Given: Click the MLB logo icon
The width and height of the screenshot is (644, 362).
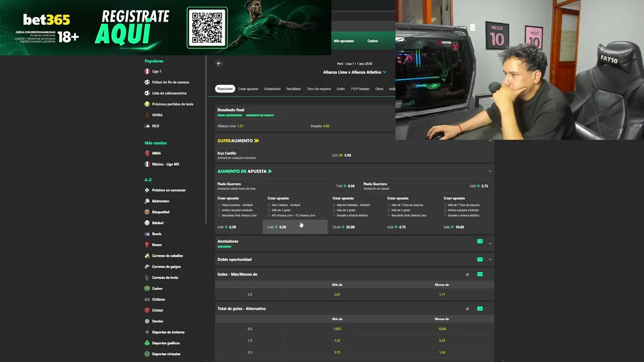Looking at the screenshot, I should (x=147, y=126).
